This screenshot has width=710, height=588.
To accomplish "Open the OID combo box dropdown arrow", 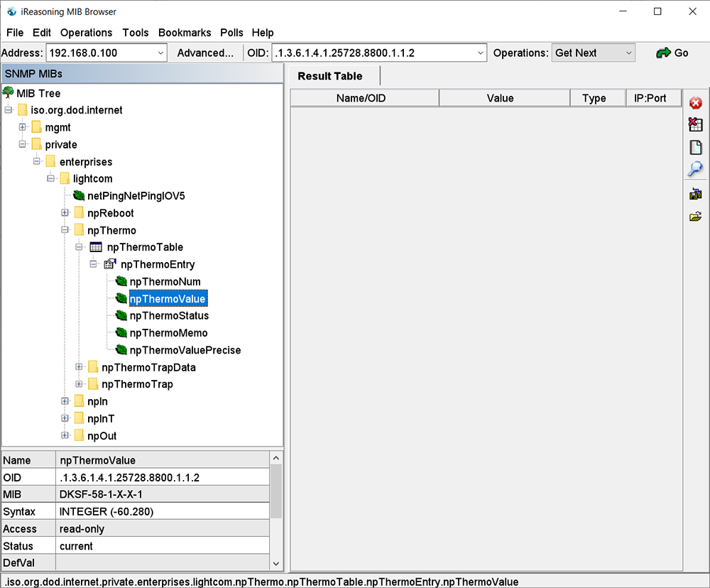I will point(481,53).
